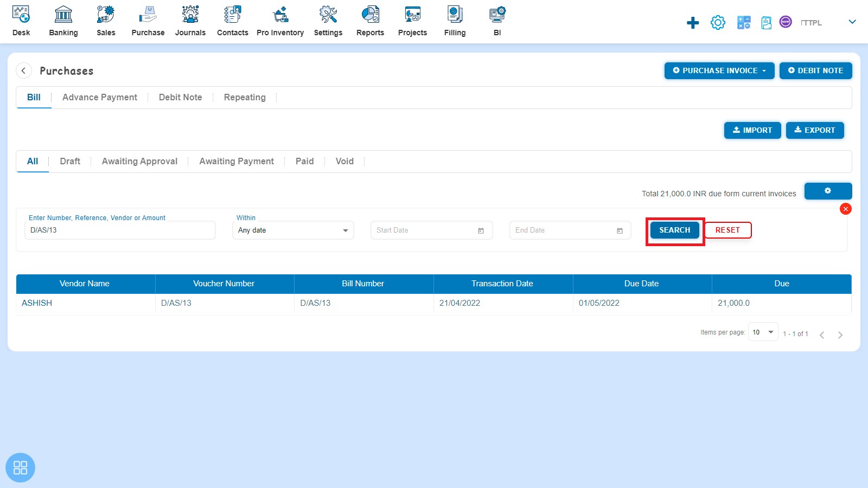Open the gear settings icon in header

pyautogui.click(x=718, y=23)
